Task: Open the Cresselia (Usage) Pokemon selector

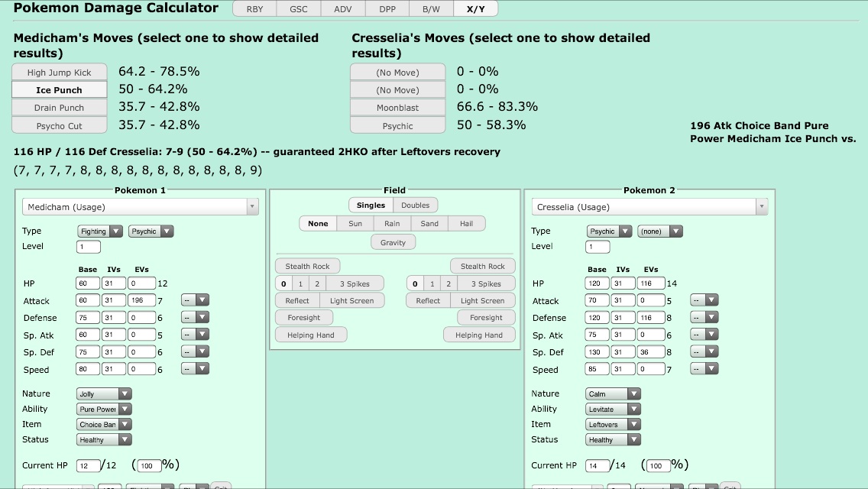Action: click(x=649, y=206)
